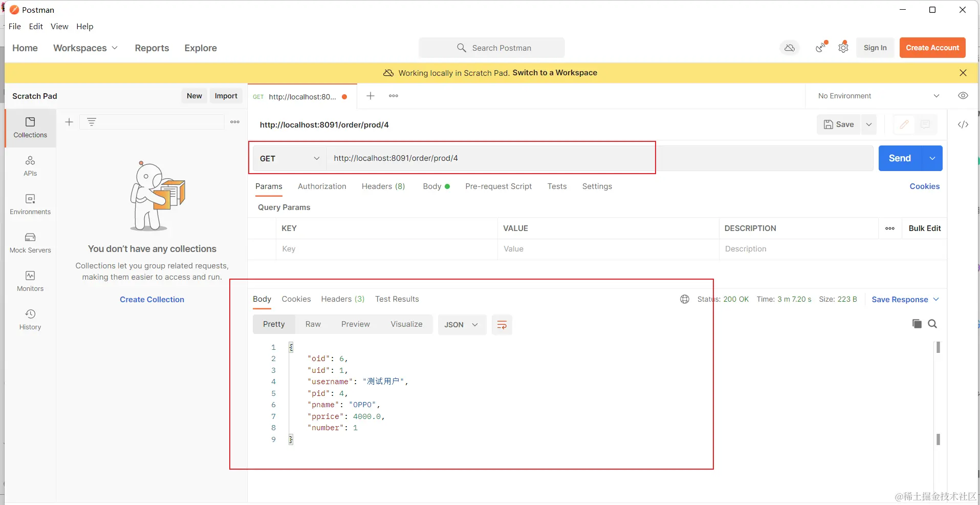Open the response Cookies tab

(x=296, y=299)
